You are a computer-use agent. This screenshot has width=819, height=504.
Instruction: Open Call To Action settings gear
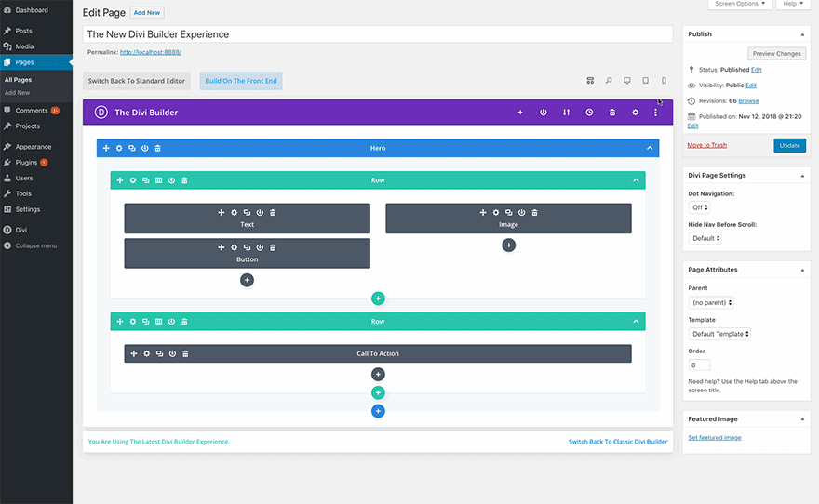pyautogui.click(x=147, y=353)
